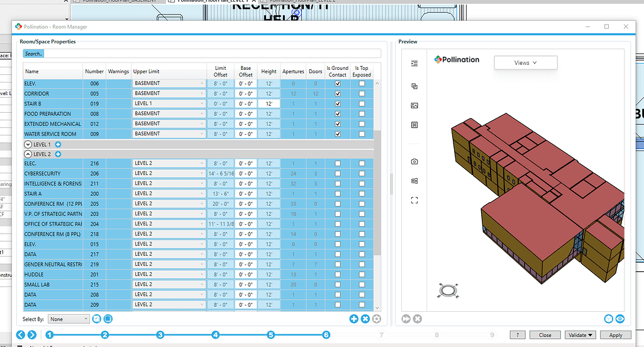Enable Is Ground Contact for STAIR A
644x347 pixels.
point(338,193)
